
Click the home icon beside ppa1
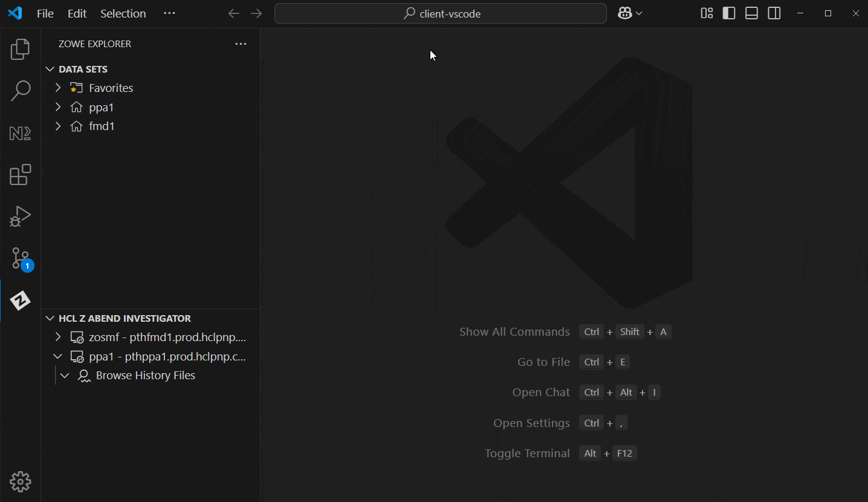click(76, 107)
